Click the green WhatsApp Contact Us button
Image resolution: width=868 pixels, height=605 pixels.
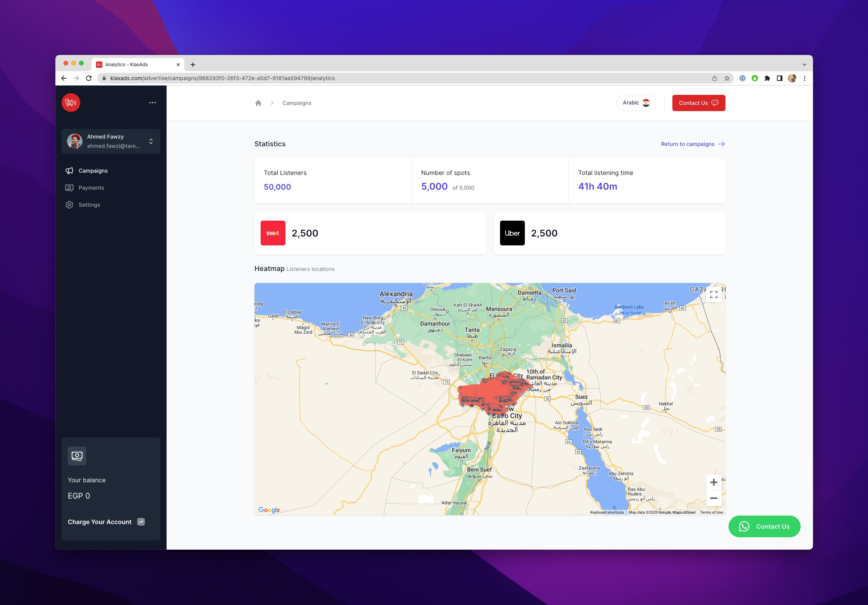[x=765, y=526]
